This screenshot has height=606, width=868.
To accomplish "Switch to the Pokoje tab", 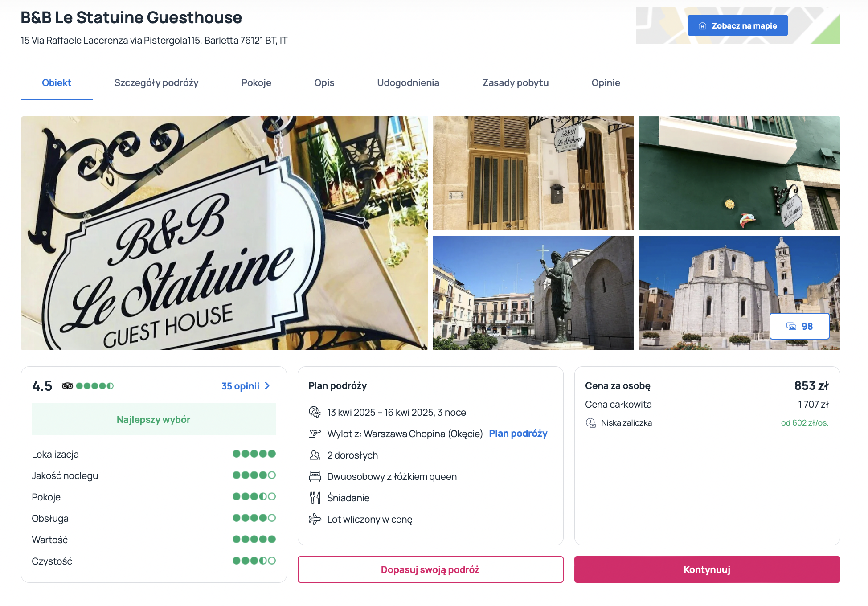I will [256, 83].
